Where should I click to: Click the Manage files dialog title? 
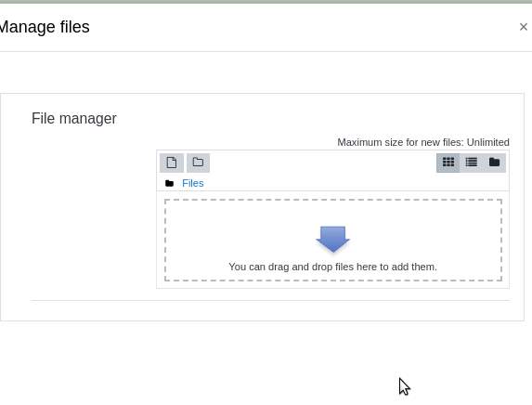(45, 27)
